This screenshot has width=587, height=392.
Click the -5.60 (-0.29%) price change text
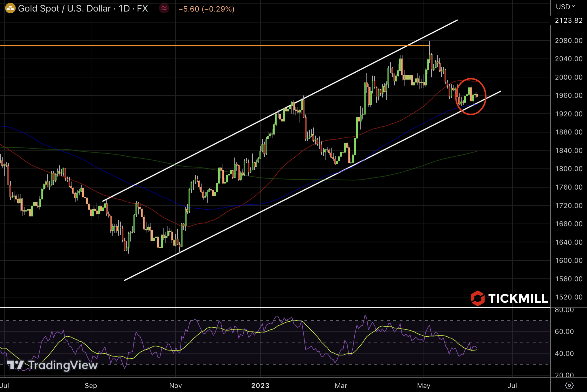(x=206, y=9)
